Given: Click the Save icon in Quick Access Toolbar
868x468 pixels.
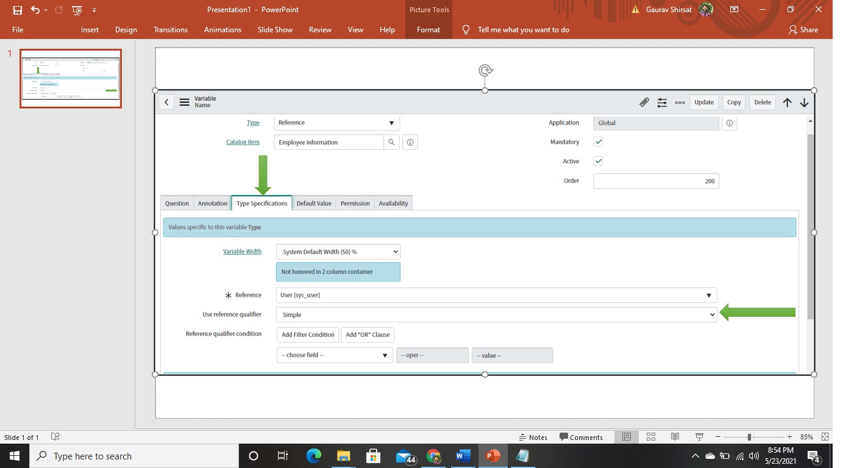Looking at the screenshot, I should point(16,10).
